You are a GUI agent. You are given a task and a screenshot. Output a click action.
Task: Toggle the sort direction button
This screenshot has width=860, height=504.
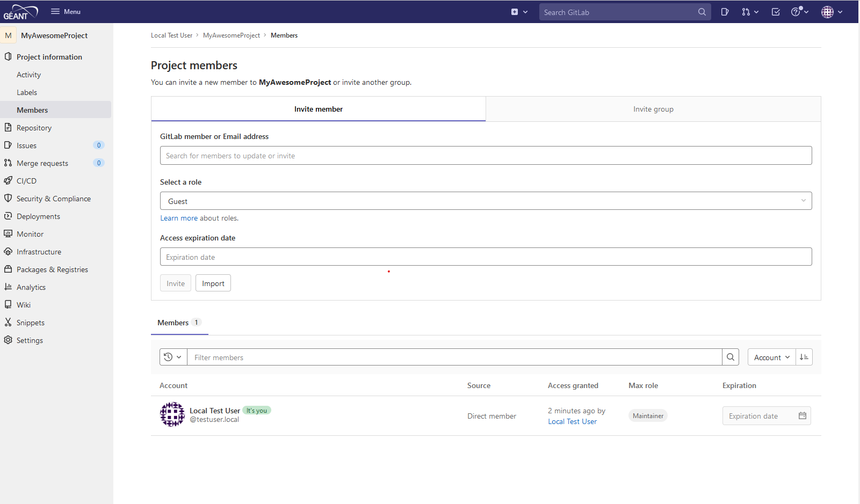(x=804, y=357)
